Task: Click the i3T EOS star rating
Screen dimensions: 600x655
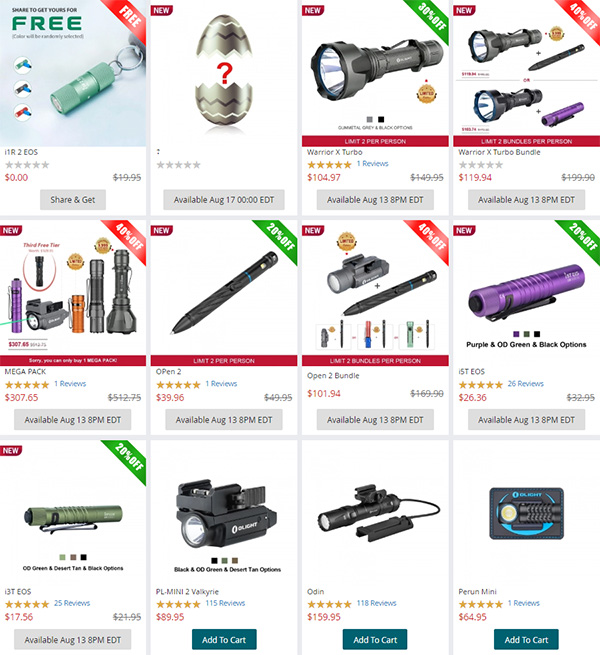Action: pyautogui.click(x=27, y=604)
